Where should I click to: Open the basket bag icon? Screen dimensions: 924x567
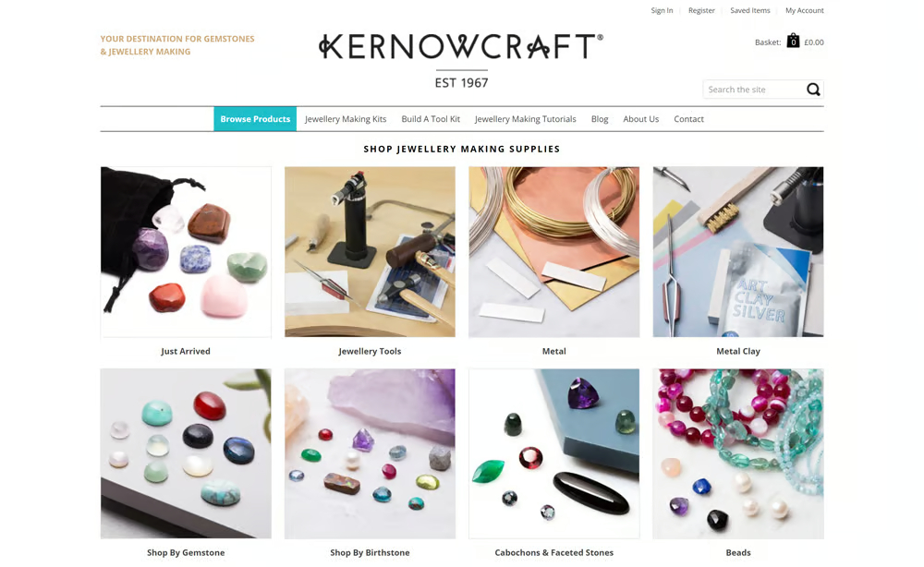coord(793,41)
